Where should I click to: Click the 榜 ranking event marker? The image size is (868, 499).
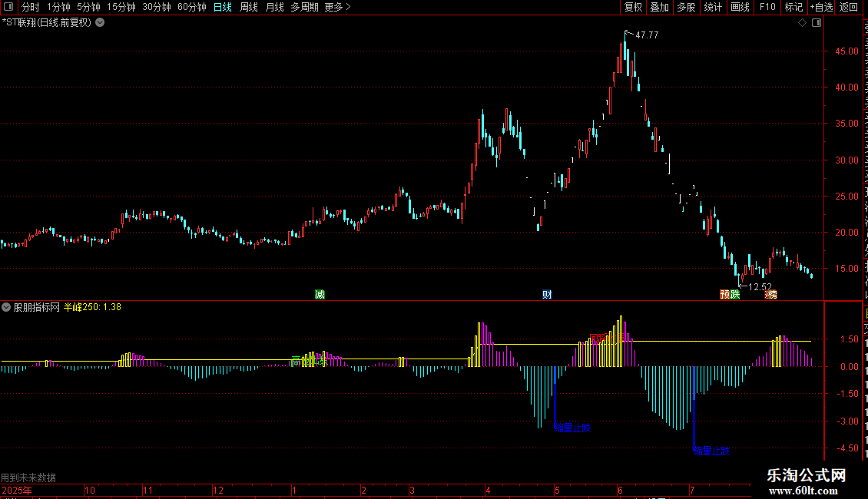(771, 294)
